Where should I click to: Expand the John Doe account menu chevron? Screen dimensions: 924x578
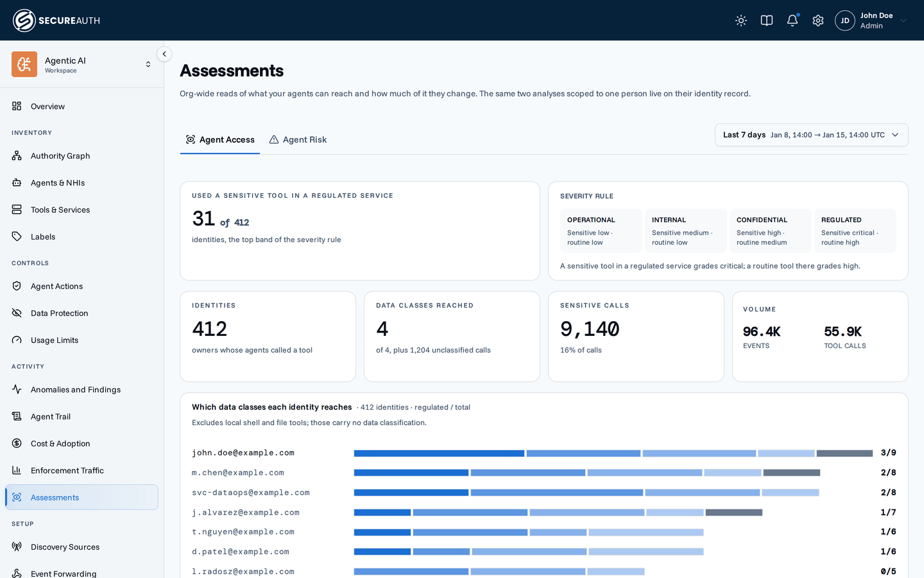click(x=903, y=21)
